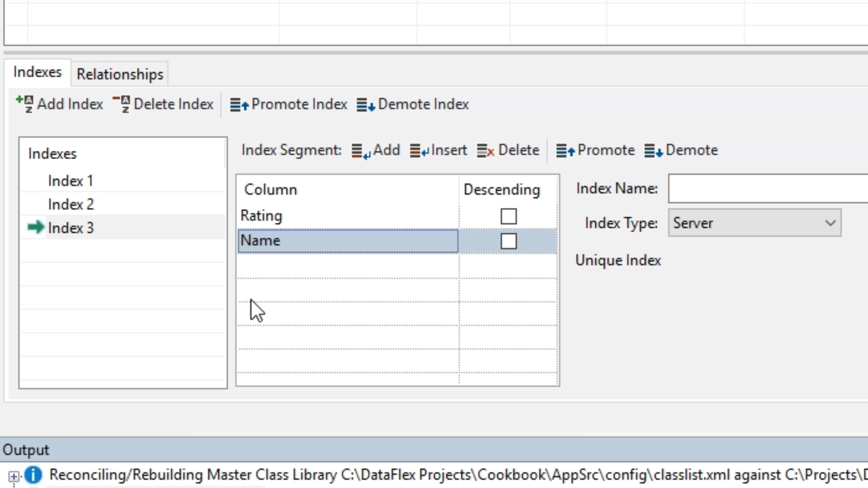
Task: Click the Index Name input field
Action: point(768,188)
